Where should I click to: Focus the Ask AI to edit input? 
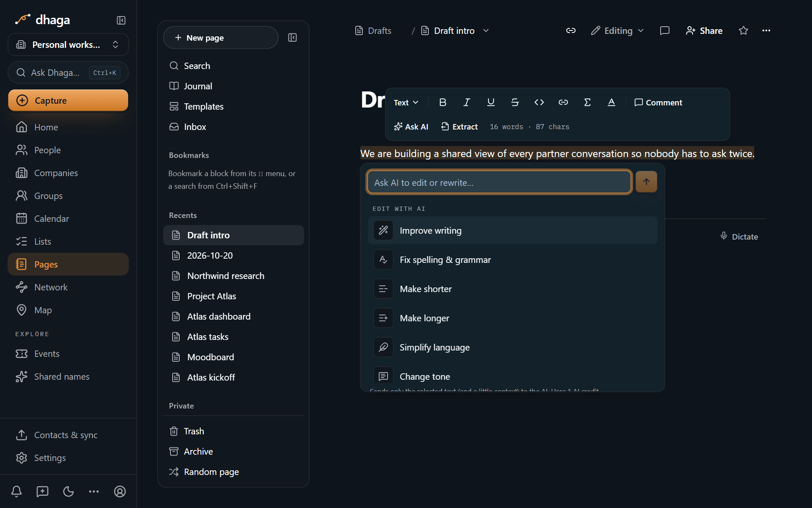tap(499, 182)
